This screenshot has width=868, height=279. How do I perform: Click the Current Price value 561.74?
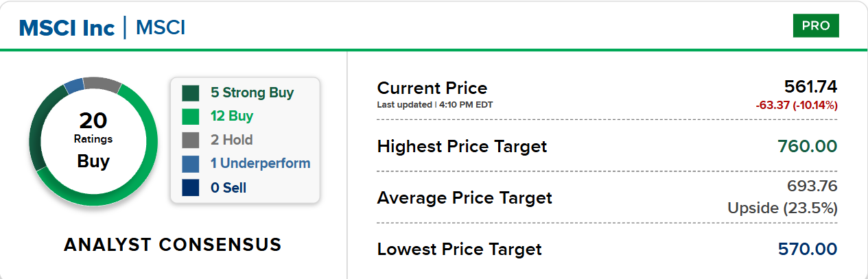811,86
